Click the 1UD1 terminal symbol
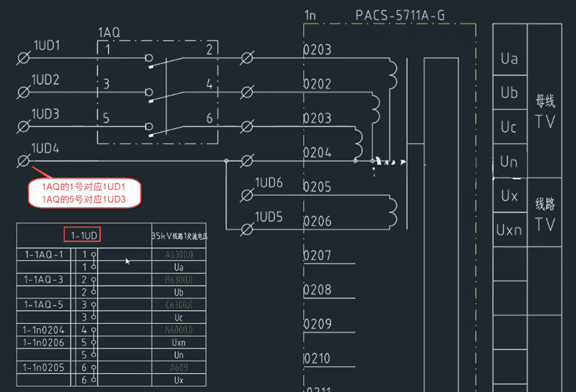 coord(24,58)
